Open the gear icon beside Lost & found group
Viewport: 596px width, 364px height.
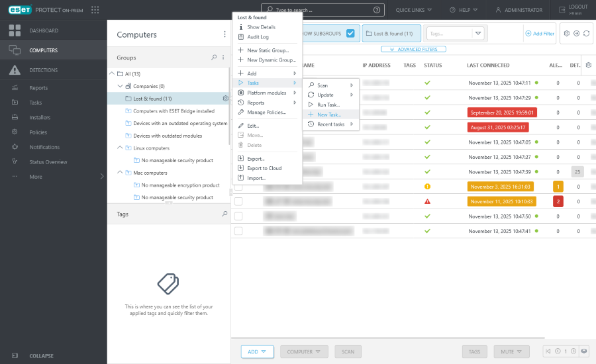tap(226, 99)
